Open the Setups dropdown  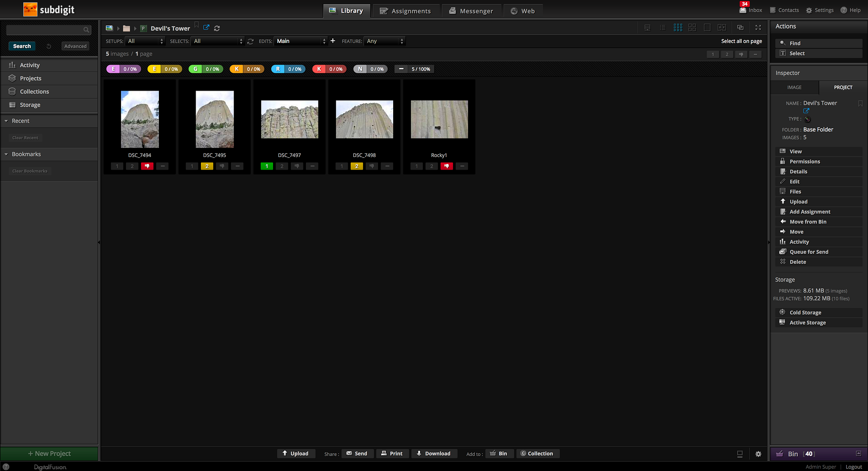tap(145, 41)
